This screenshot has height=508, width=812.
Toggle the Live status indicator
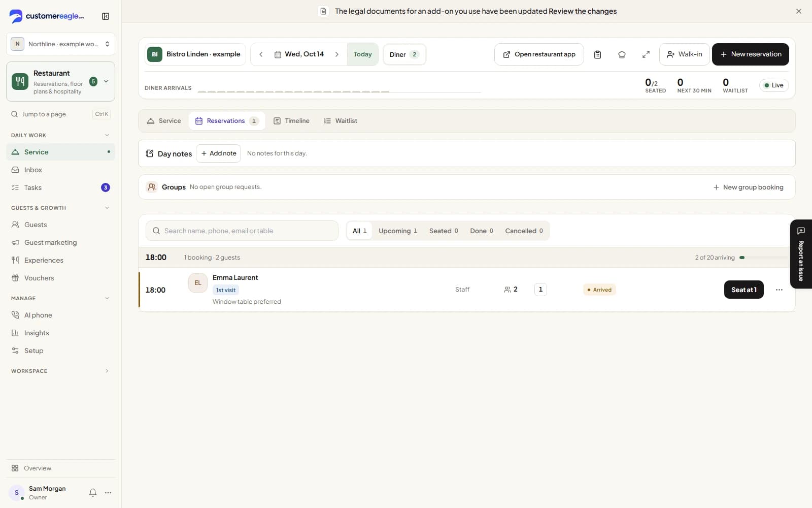click(x=774, y=85)
